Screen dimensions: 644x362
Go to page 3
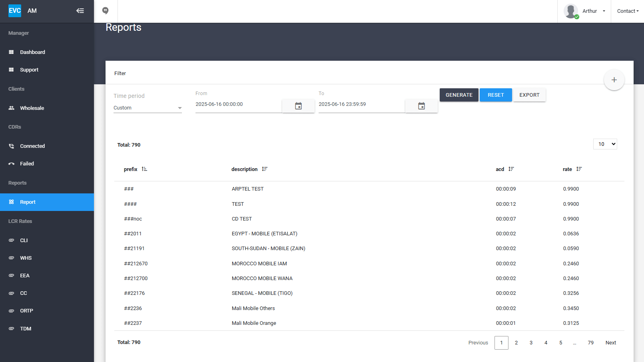pyautogui.click(x=531, y=343)
